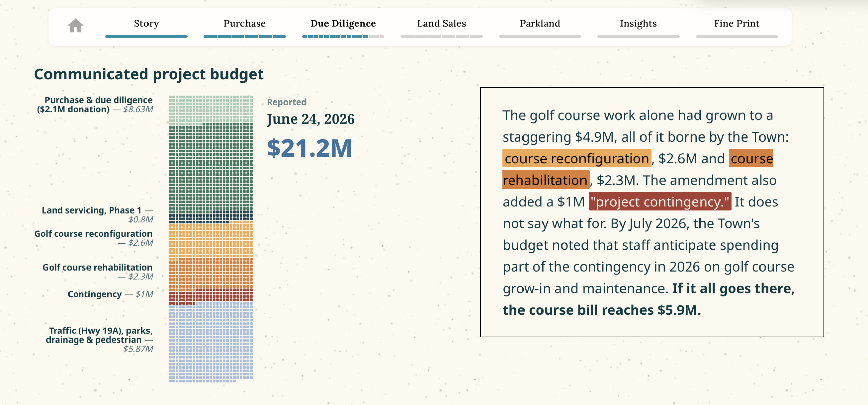Click the '"project contingency."' highlighted phrase

tap(660, 202)
